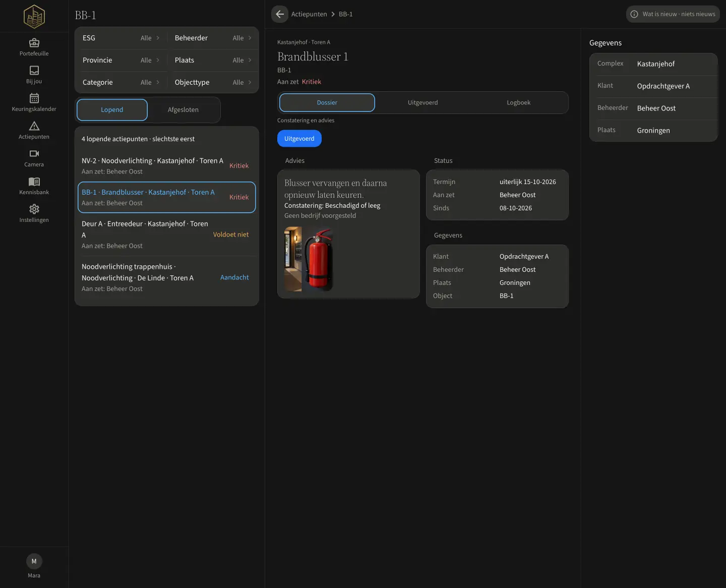Switch to the Uitgevoerd tab
Image resolution: width=726 pixels, height=588 pixels.
coord(423,102)
